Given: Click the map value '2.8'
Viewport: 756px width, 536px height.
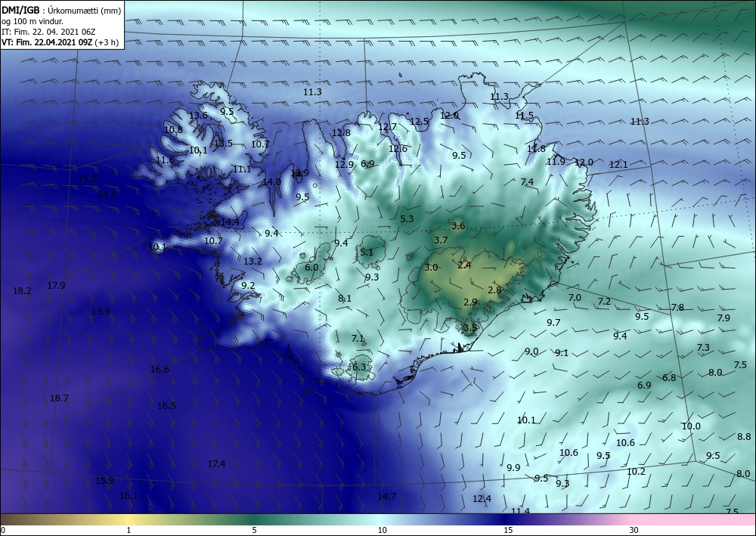Looking at the screenshot, I should click(x=494, y=290).
